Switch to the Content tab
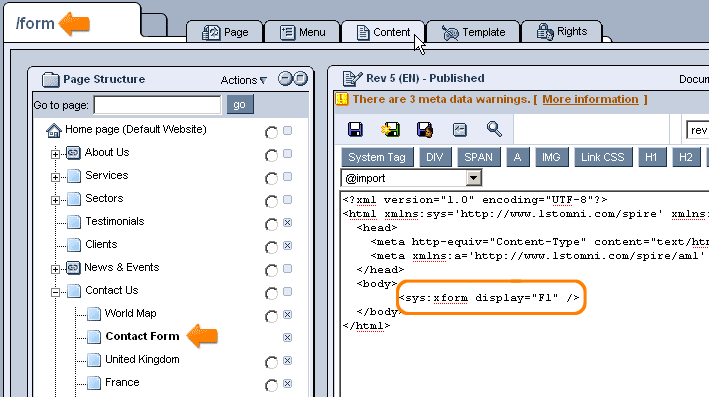Viewport: 709px width, 397px height. (x=383, y=32)
